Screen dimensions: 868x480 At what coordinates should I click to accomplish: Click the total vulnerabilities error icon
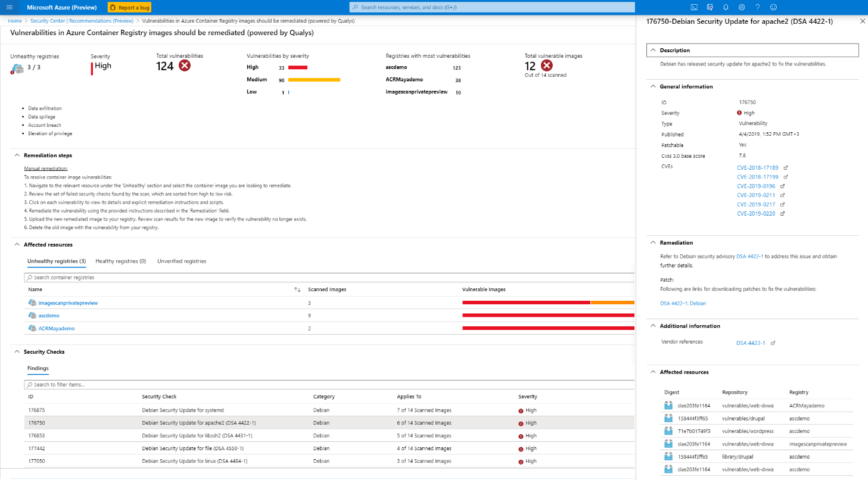click(x=185, y=66)
